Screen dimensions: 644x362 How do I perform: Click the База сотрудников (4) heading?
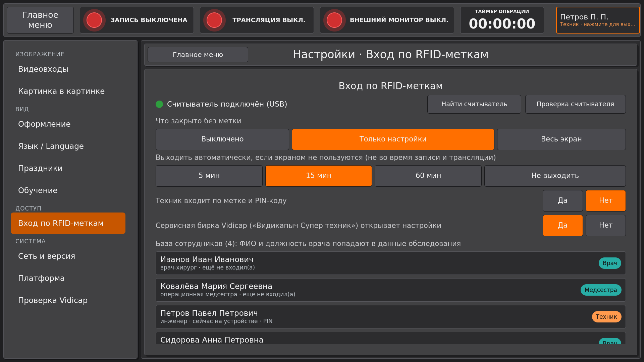tap(308, 244)
